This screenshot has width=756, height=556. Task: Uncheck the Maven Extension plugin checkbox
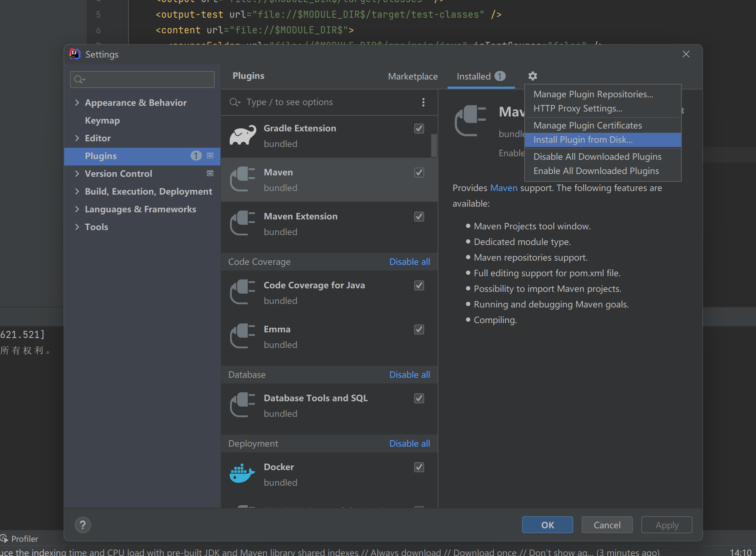tap(419, 217)
